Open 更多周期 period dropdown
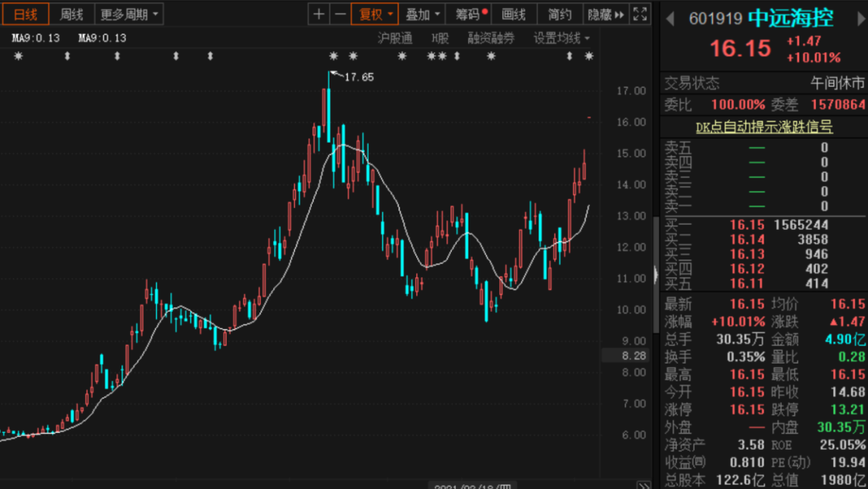868x489 pixels. point(129,14)
